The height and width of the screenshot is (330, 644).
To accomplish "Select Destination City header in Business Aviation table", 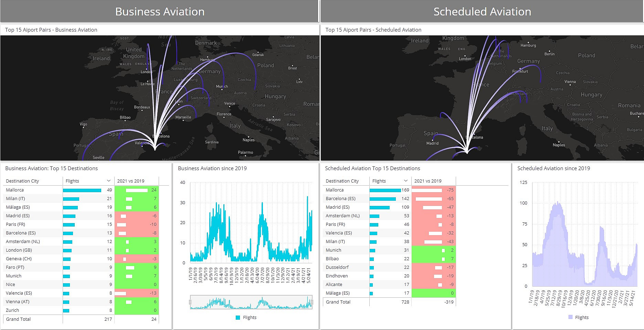I will pyautogui.click(x=22, y=181).
